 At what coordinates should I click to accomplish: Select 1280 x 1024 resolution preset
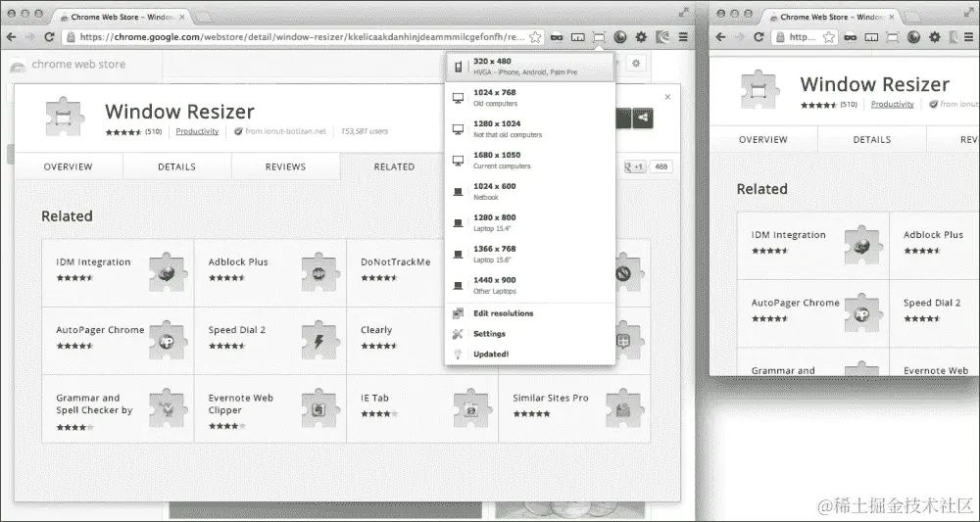[530, 129]
